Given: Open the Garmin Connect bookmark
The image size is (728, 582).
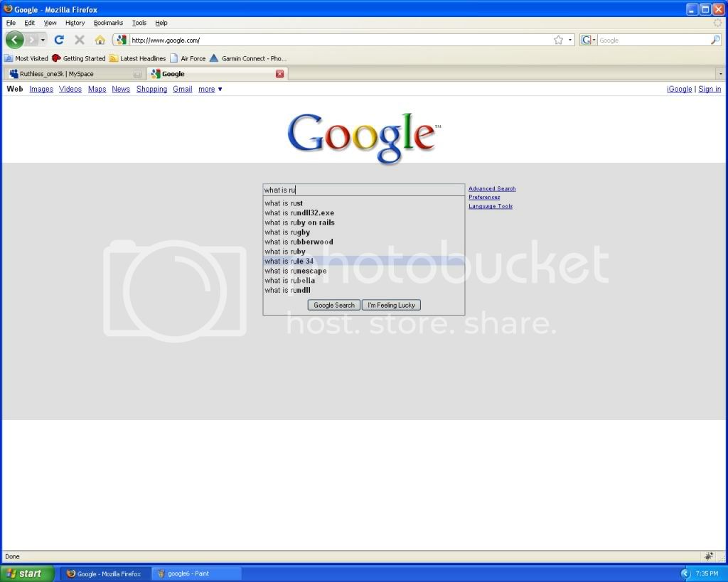Looking at the screenshot, I should 248,58.
